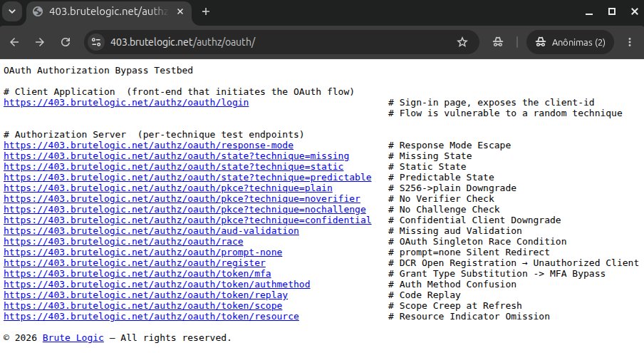Viewport: 644px width, 353px height.
Task: Open the oauth/aud-validation link
Action: (x=151, y=230)
